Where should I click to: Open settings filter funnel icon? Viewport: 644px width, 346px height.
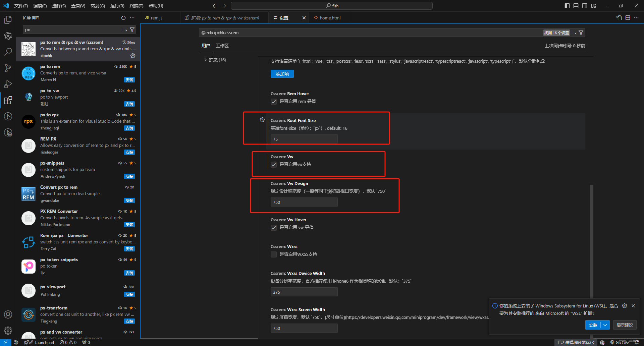click(581, 33)
